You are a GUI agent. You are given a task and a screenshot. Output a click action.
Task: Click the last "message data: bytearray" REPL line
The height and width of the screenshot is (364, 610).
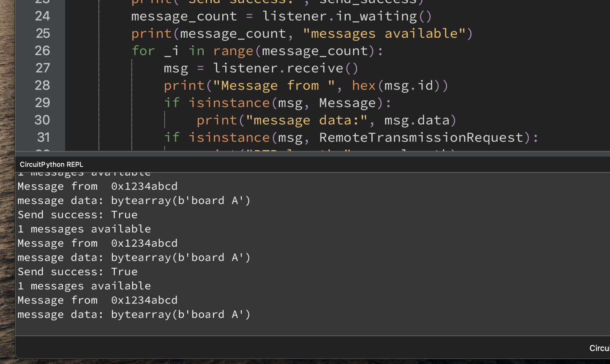click(134, 315)
